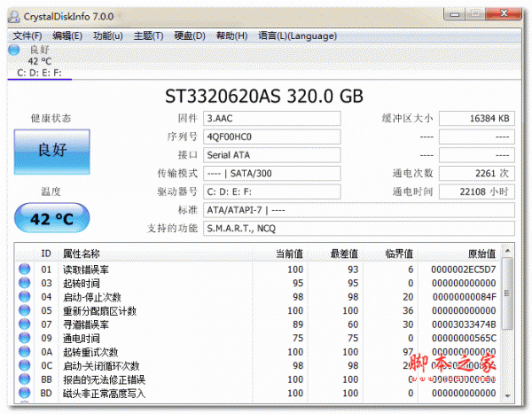Screen dimensions: 532x414
Task: Click the ST3320620AS 320.0 GB model title
Action: point(264,96)
